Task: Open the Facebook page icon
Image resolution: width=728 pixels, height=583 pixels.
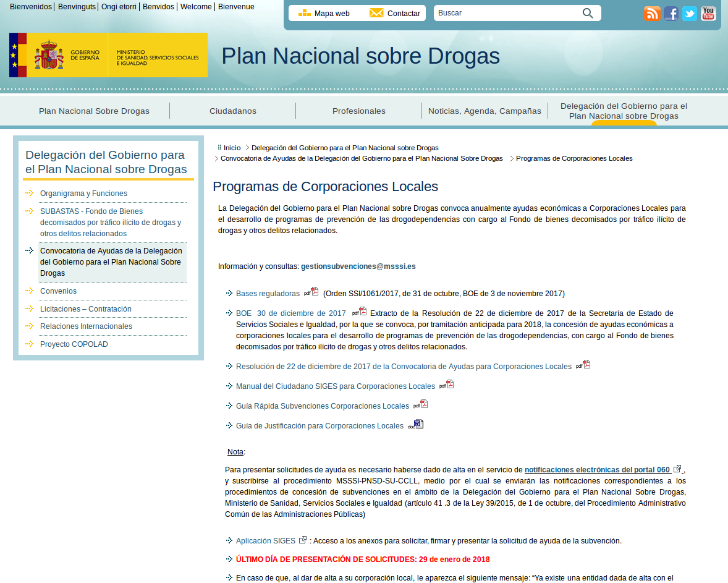Action: pyautogui.click(x=671, y=14)
